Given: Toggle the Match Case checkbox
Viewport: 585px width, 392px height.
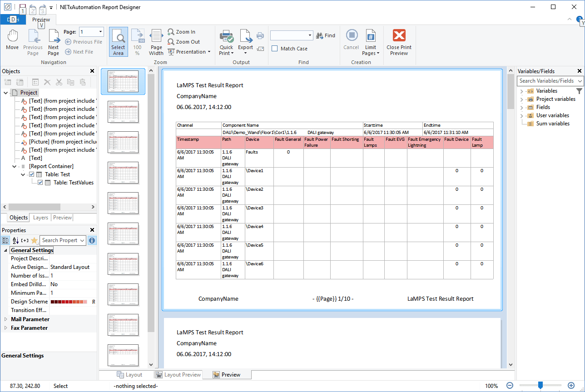Looking at the screenshot, I should (274, 49).
